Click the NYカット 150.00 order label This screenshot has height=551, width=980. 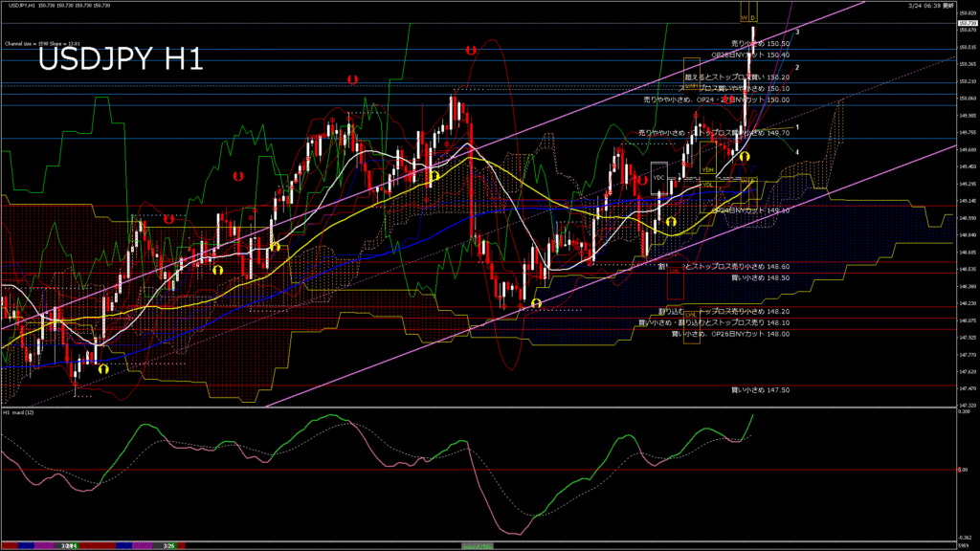[x=716, y=99]
